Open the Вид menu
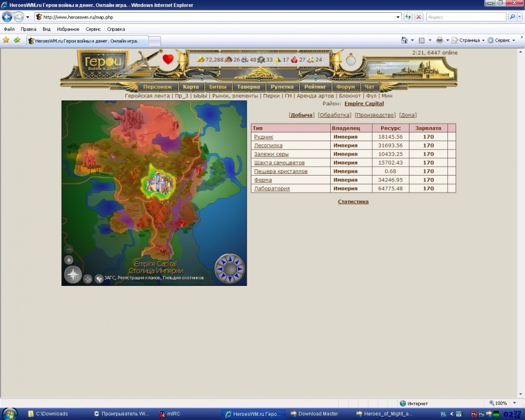Screen dimensions: 525x420 pos(47,29)
